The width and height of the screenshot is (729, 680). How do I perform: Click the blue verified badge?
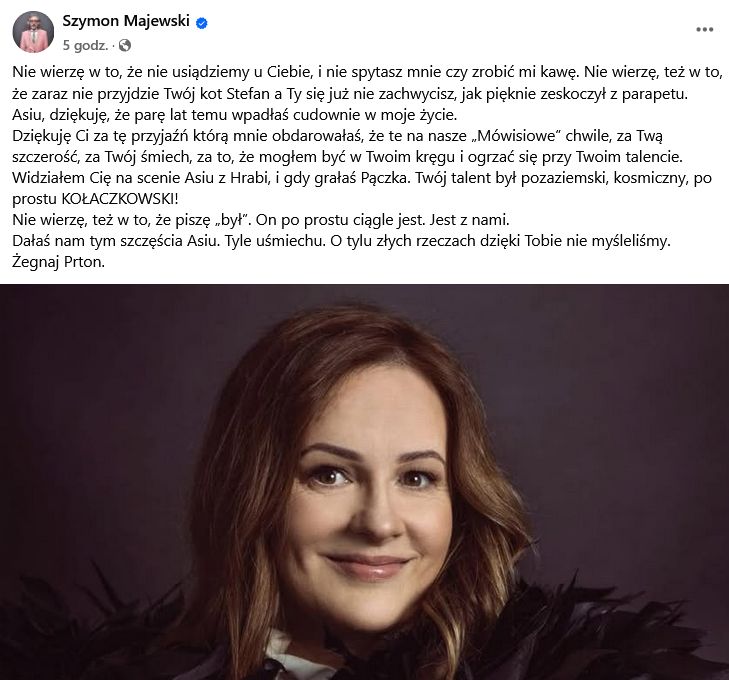coord(202,22)
